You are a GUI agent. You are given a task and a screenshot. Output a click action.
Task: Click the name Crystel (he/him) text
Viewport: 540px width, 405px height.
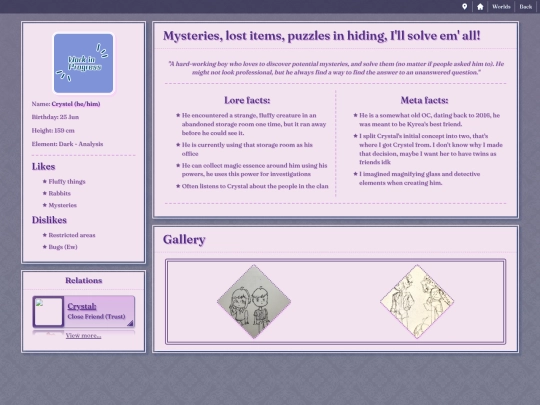pos(76,104)
